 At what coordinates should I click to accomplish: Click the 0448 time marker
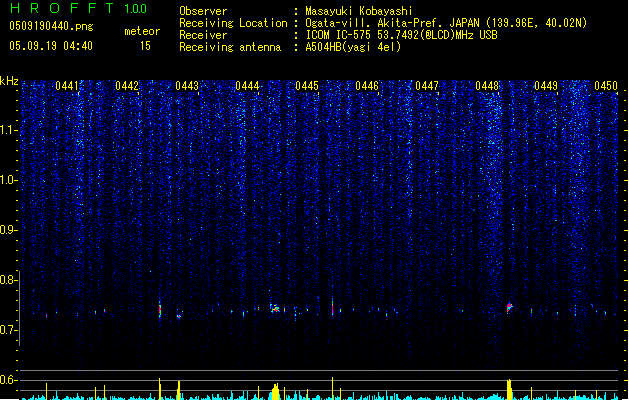tap(487, 86)
